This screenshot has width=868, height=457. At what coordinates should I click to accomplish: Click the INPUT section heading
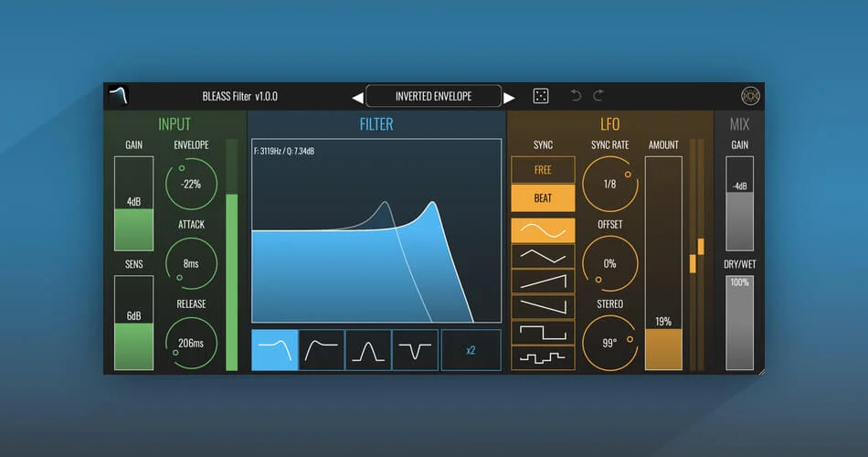point(175,124)
